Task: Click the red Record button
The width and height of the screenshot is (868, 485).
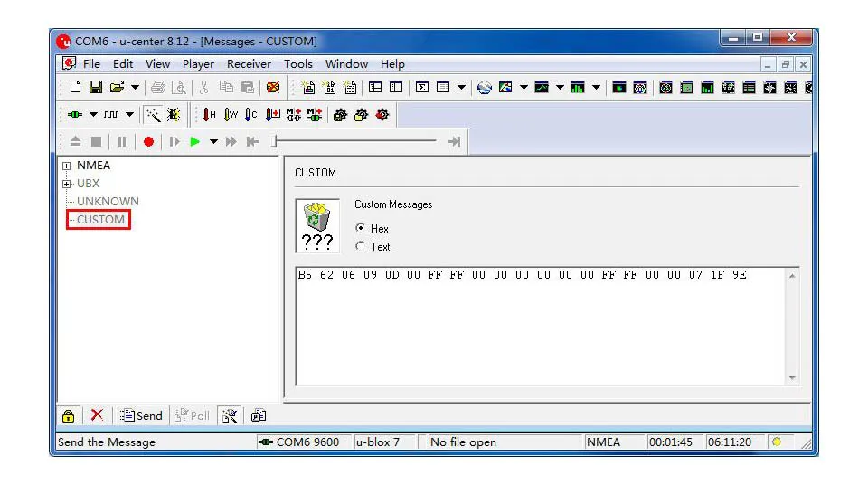Action: point(148,142)
